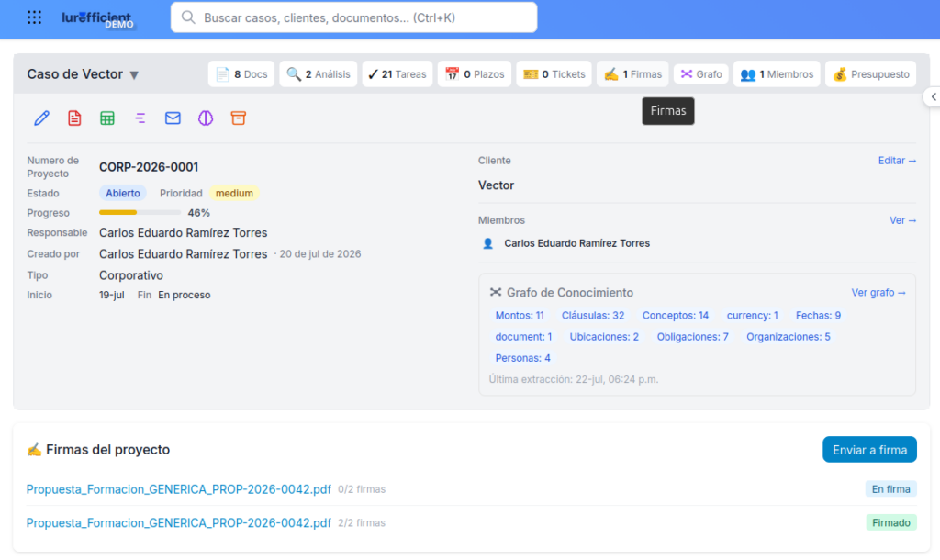Click the search magnifier icon
This screenshot has width=940, height=560.
coord(188,17)
